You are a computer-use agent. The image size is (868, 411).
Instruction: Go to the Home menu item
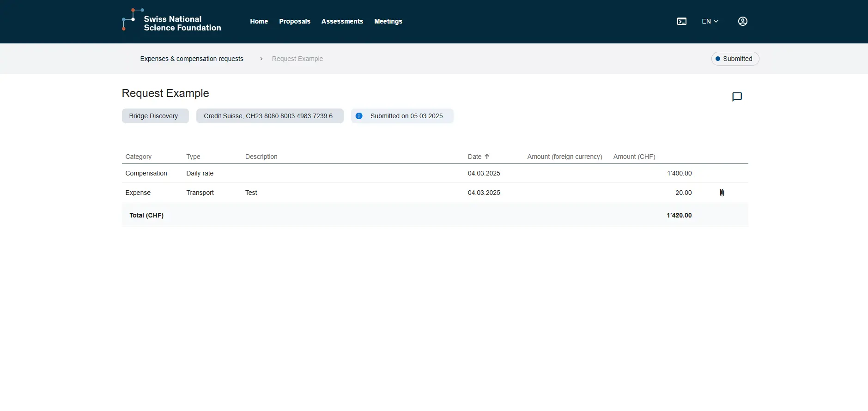pos(259,21)
